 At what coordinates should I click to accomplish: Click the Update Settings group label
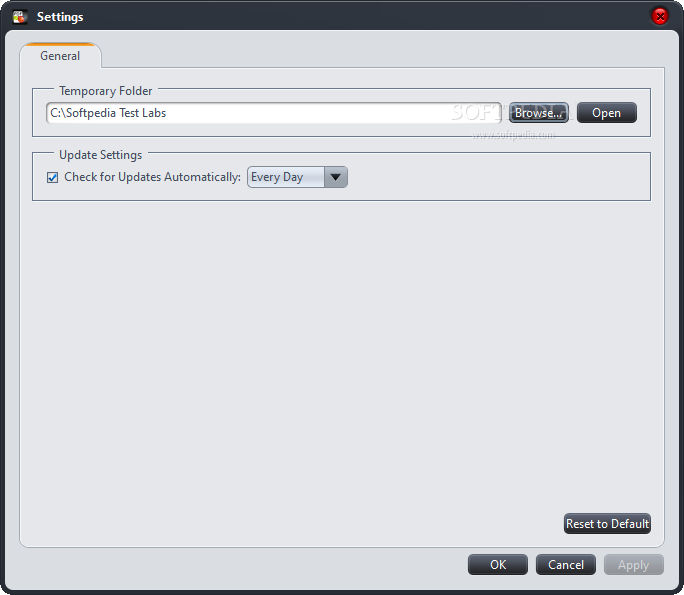(101, 155)
